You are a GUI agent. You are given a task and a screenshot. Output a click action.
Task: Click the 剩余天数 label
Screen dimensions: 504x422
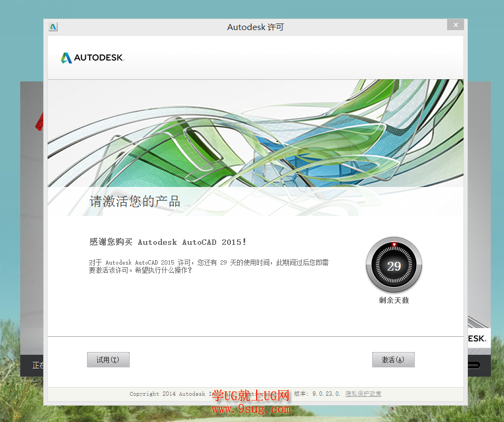(x=394, y=300)
